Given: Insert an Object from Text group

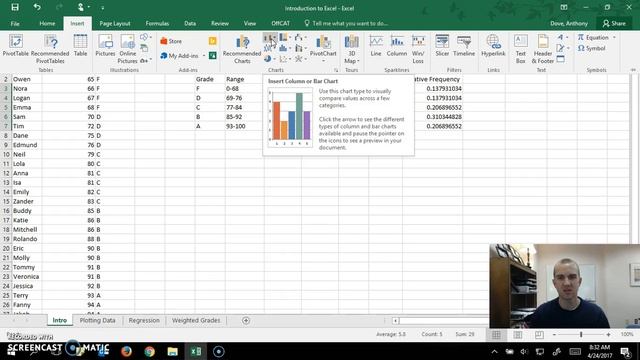Looking at the screenshot, I should [561, 59].
